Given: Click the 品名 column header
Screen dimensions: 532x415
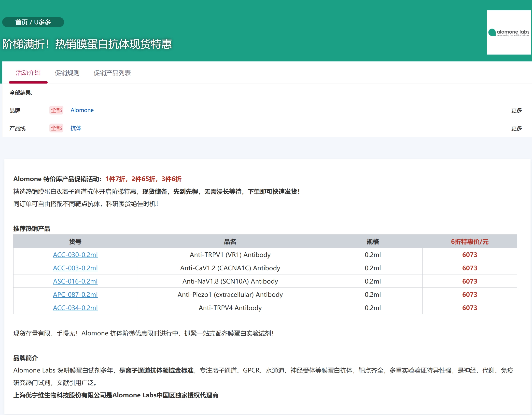Looking at the screenshot, I should pyautogui.click(x=230, y=242).
